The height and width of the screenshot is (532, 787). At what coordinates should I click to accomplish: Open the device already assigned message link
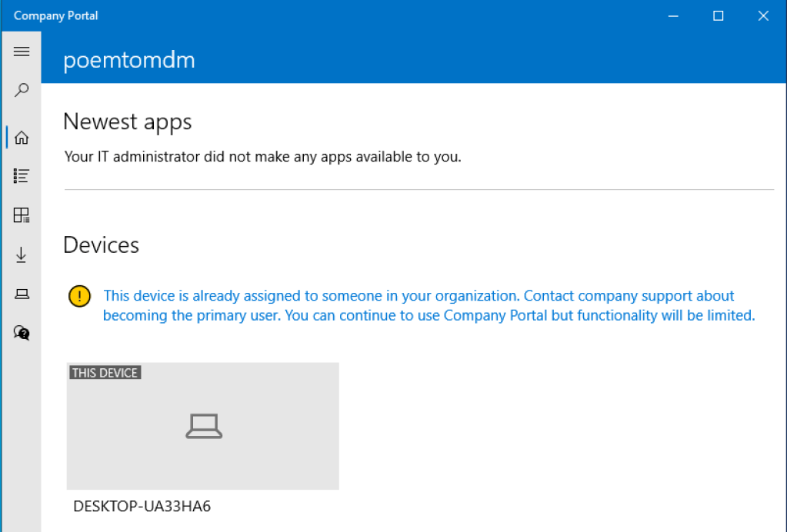coord(429,305)
